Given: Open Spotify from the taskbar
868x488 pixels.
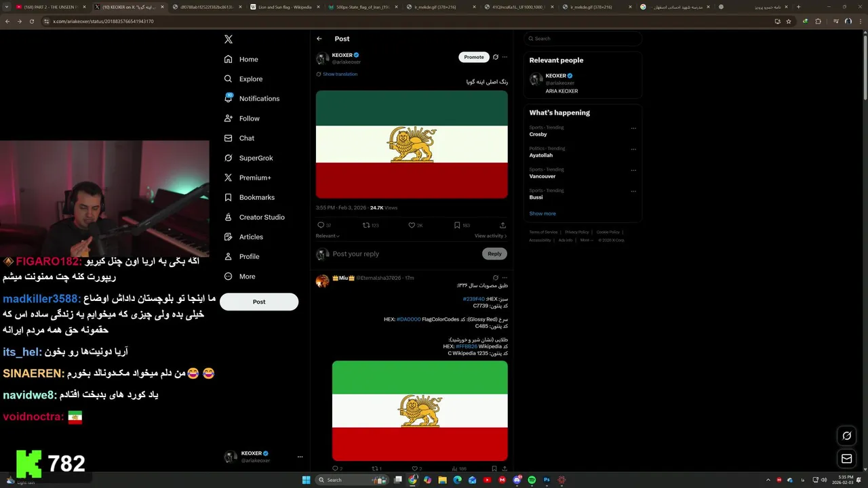Looking at the screenshot, I should 532,480.
